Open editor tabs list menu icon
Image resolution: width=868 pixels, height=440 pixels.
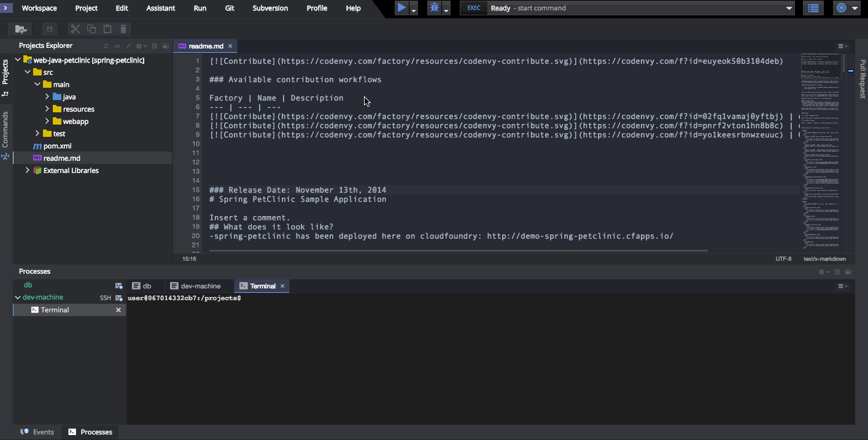pyautogui.click(x=843, y=46)
